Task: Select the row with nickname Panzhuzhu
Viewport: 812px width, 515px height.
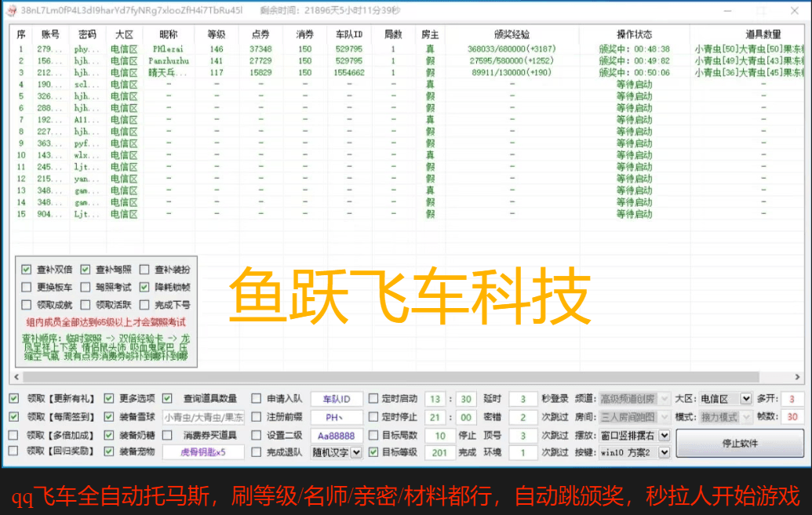Action: (407, 61)
